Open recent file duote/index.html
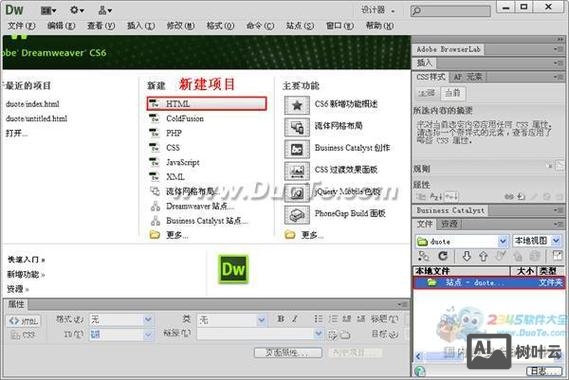The image size is (569, 380). pyautogui.click(x=32, y=104)
